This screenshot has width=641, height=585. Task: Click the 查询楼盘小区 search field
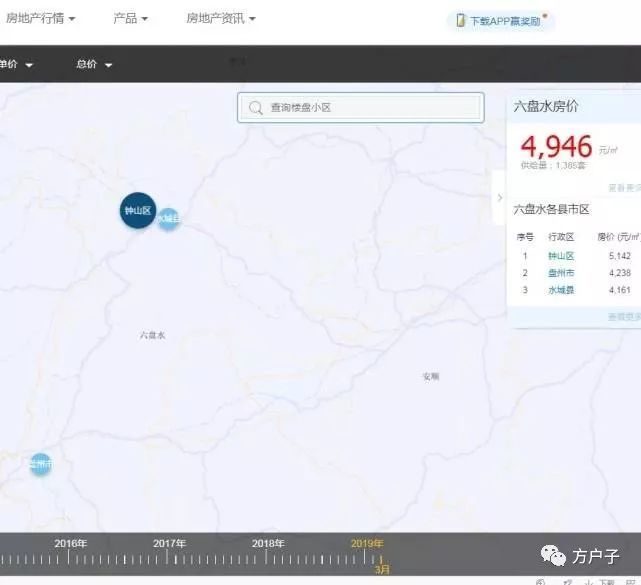tap(361, 108)
